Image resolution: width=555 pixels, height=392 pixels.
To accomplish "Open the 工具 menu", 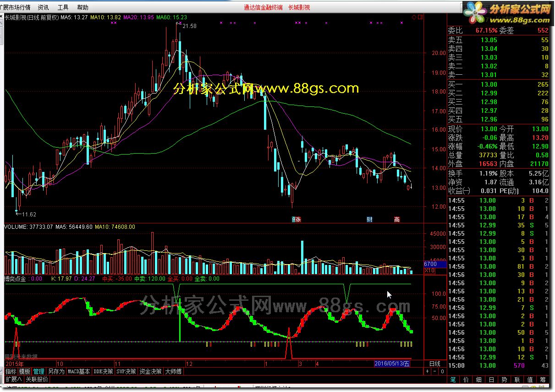I will click(x=63, y=7).
